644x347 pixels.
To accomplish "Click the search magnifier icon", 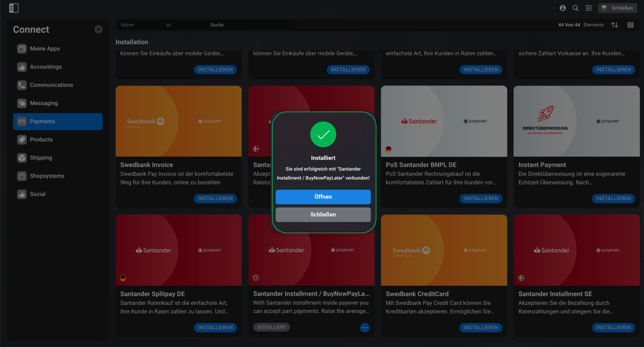I will pyautogui.click(x=576, y=8).
